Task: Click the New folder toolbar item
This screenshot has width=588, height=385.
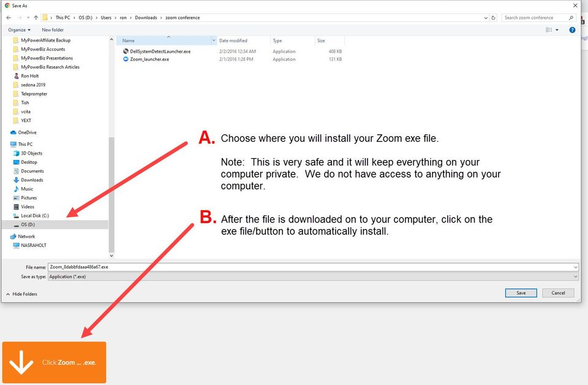Action: 53,30
